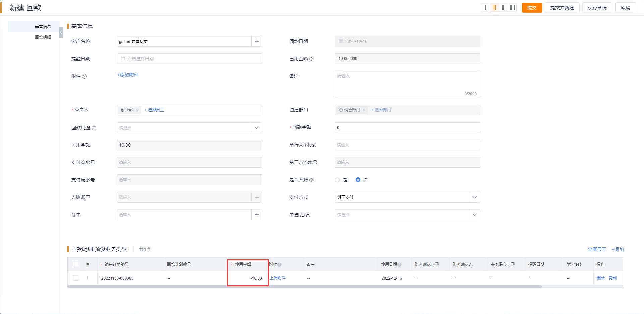Check the checkbox for row 1

pyautogui.click(x=76, y=278)
